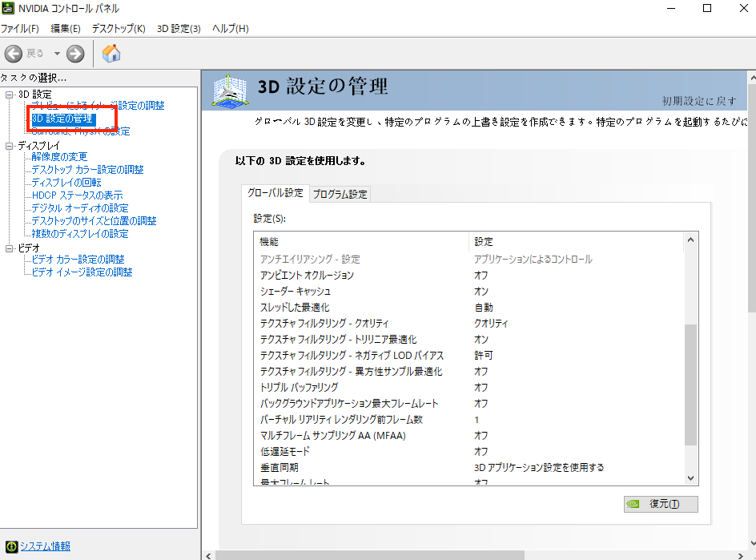Screen dimensions: 756x560
Task: Select マルチフレーム サンプリング AA (MFAA) row
Action: (468, 436)
